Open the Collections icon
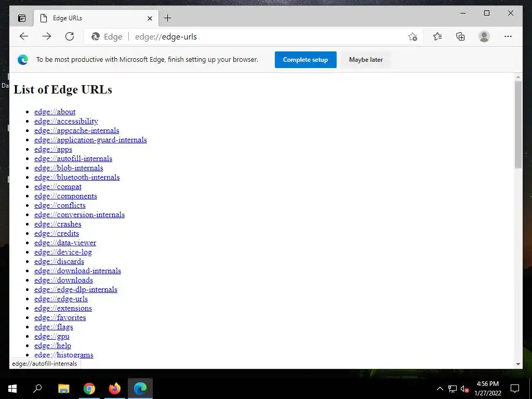Image resolution: width=532 pixels, height=399 pixels. 460,36
